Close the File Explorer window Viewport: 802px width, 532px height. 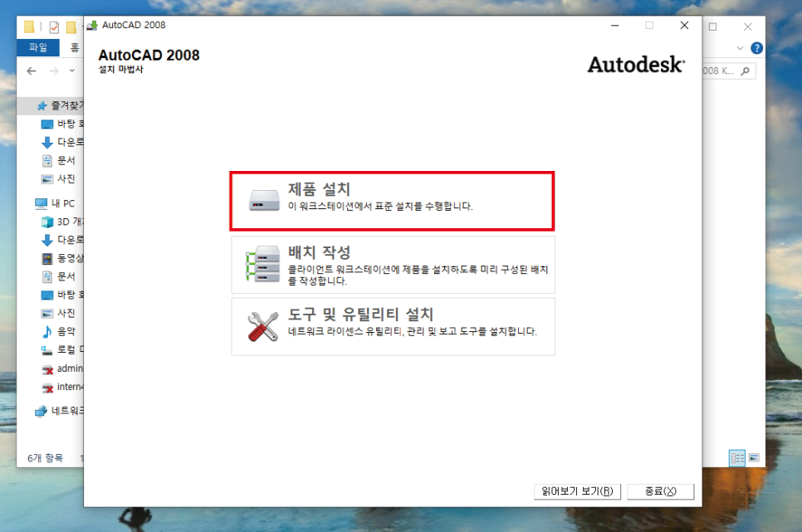(x=748, y=27)
